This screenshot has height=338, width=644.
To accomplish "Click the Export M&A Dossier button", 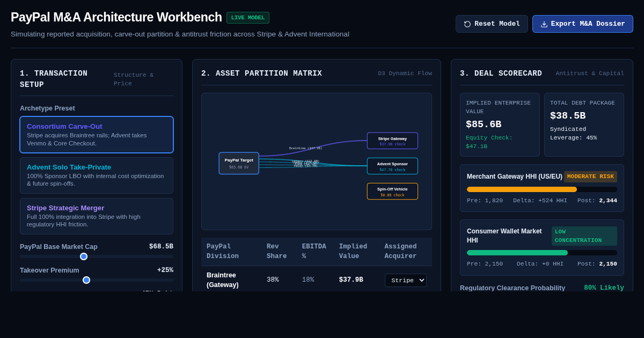I will 583,24.
